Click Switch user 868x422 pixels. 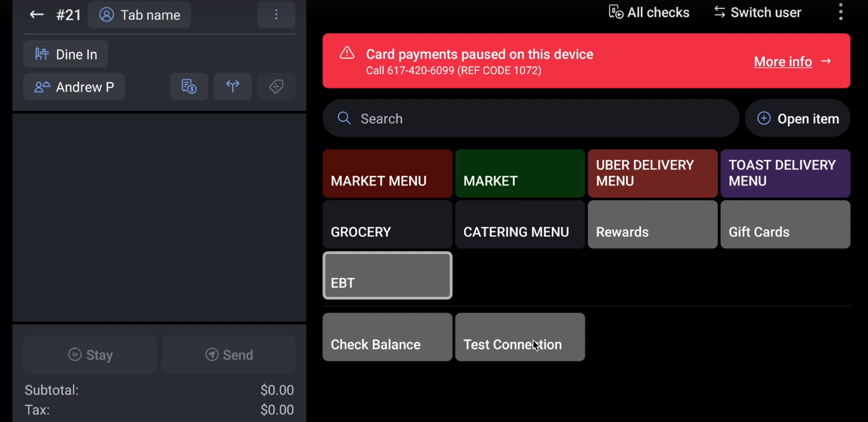click(x=757, y=12)
